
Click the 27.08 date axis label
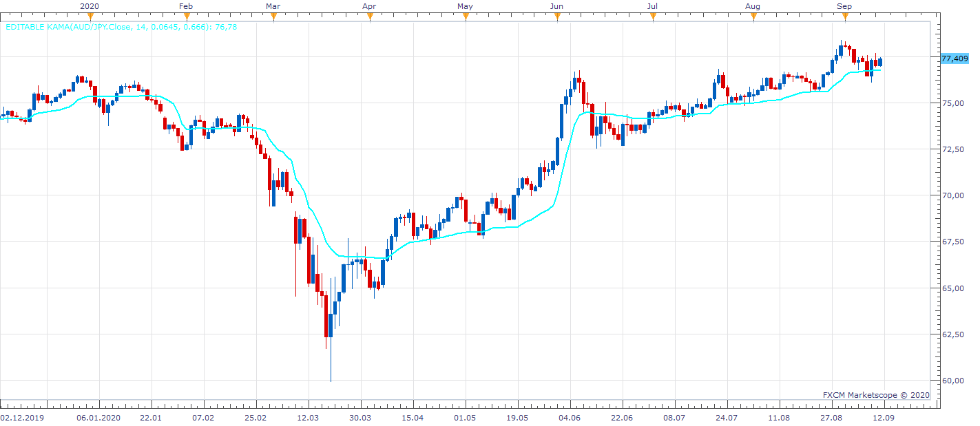pos(831,417)
